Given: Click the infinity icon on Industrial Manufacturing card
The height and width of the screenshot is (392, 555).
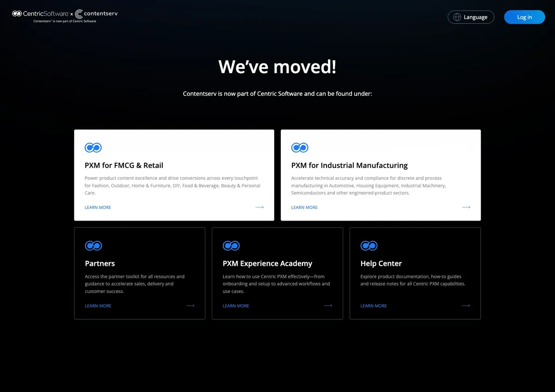Looking at the screenshot, I should tap(300, 148).
